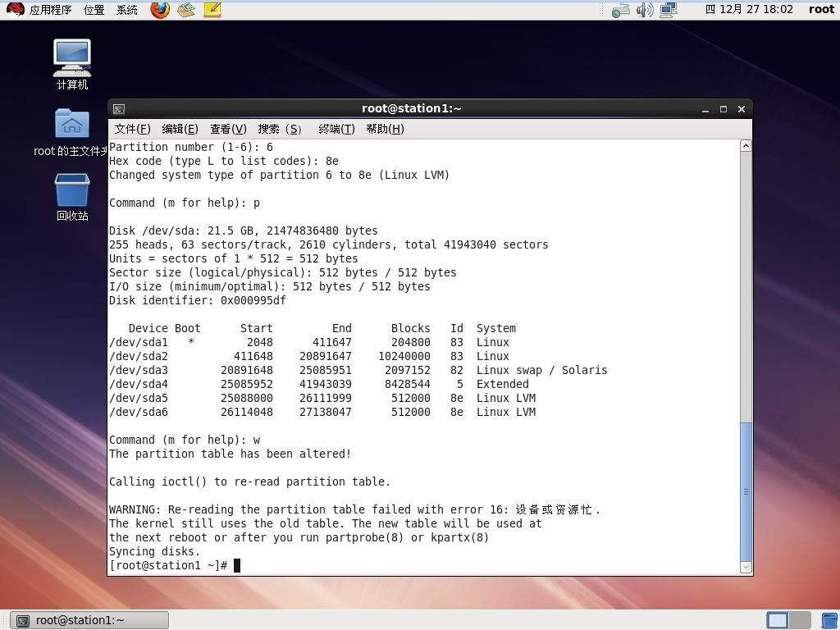
Task: Click the date and time clock
Action: point(749,9)
